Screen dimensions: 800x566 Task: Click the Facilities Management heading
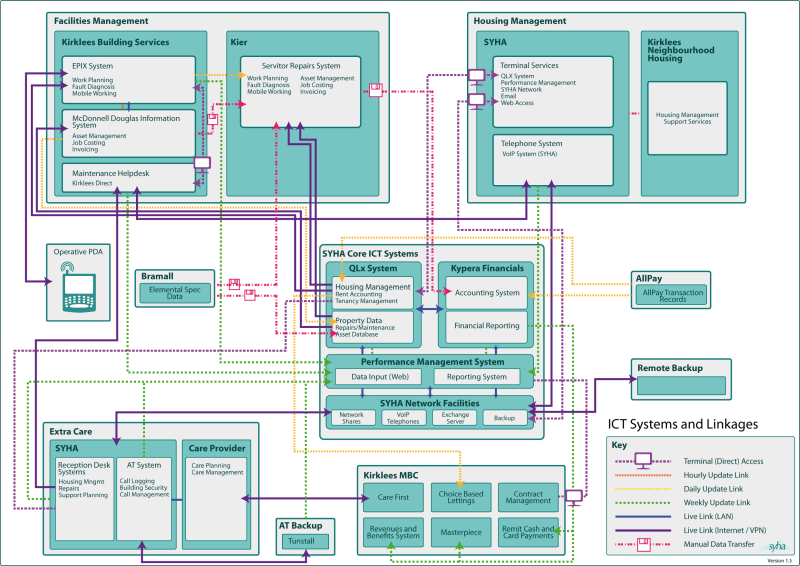pyautogui.click(x=101, y=21)
